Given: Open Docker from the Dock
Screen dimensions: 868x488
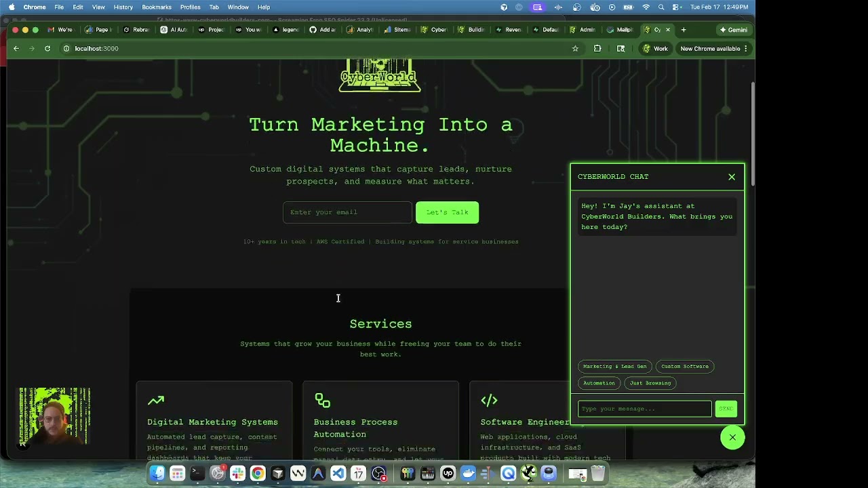Looking at the screenshot, I should point(468,474).
